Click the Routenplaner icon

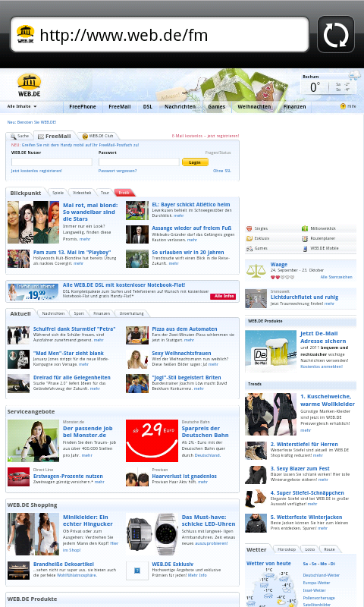pos(305,238)
